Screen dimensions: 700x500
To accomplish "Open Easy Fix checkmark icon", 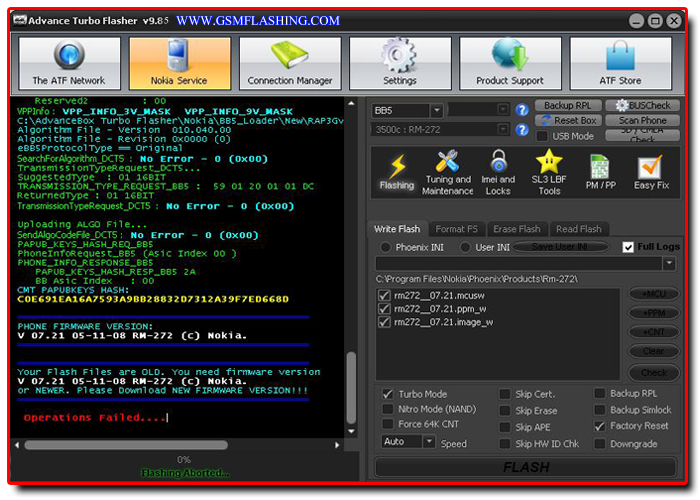I will coord(651,173).
